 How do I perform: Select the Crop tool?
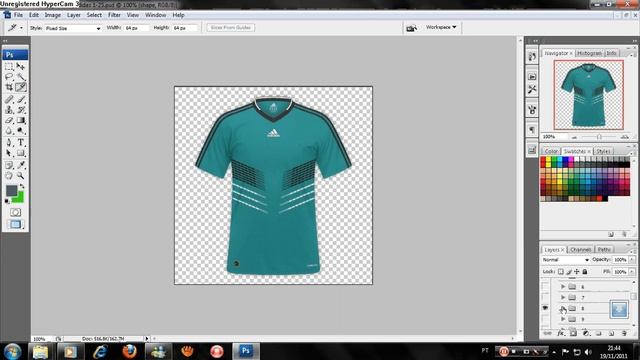pyautogui.click(x=9, y=87)
